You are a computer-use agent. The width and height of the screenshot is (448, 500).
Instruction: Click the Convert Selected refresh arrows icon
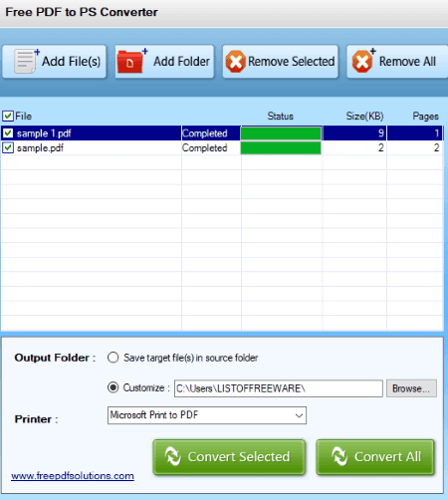173,456
